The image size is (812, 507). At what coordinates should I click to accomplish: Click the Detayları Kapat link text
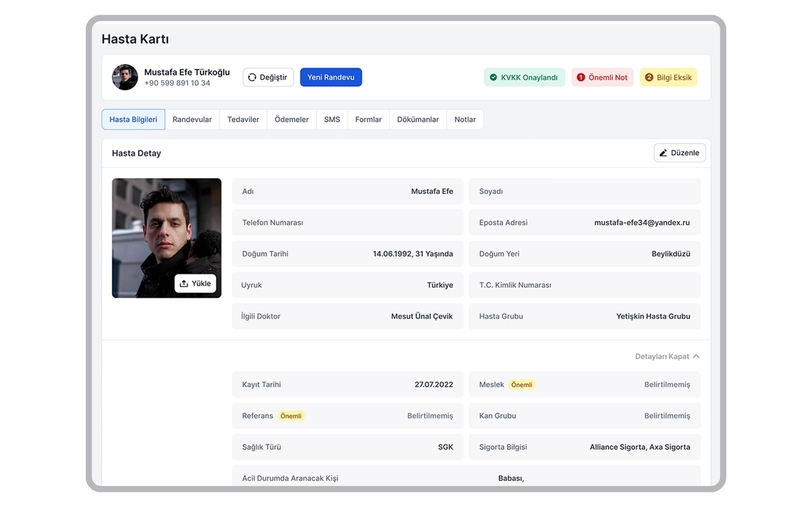[662, 356]
